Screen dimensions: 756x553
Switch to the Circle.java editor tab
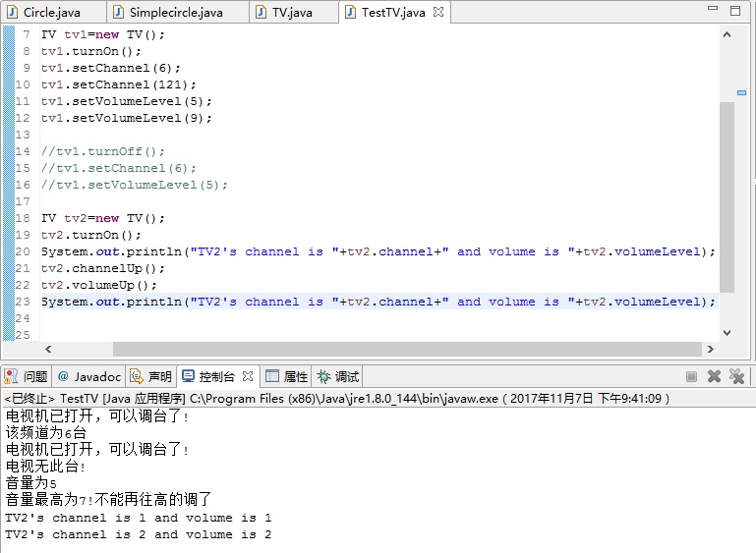[x=51, y=12]
